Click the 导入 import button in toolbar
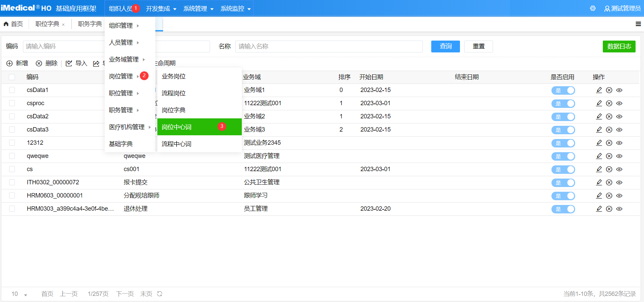The height and width of the screenshot is (302, 644). 76,63
